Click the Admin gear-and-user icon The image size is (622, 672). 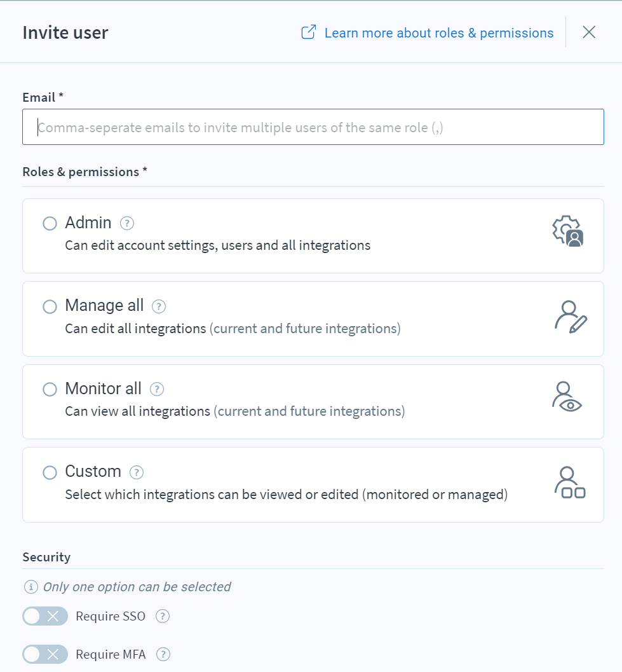coord(568,231)
